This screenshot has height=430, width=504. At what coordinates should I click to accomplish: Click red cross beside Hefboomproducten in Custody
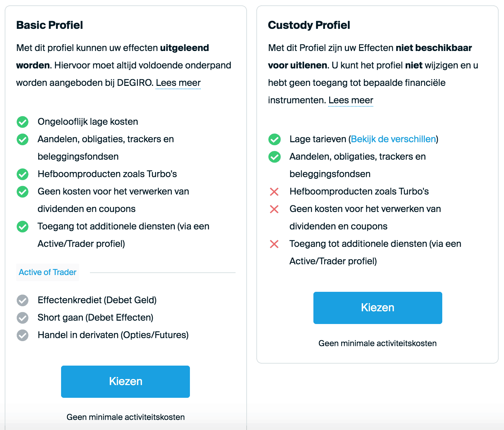pos(274,192)
